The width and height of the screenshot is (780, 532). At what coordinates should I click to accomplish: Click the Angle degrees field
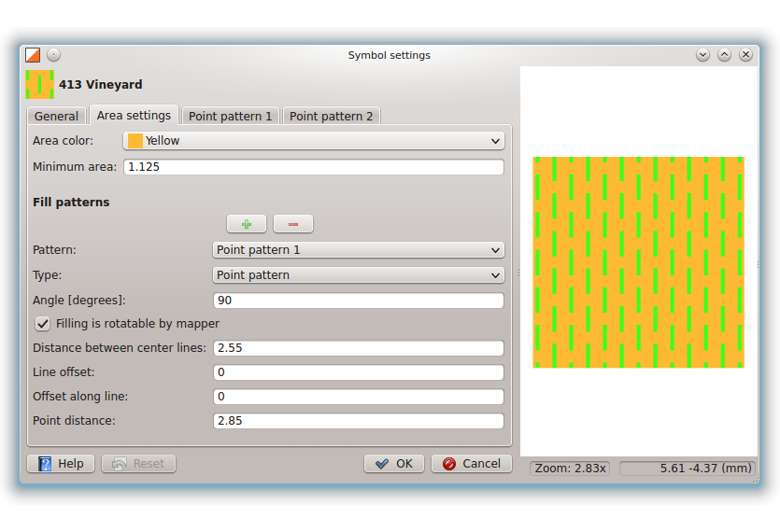[358, 301]
